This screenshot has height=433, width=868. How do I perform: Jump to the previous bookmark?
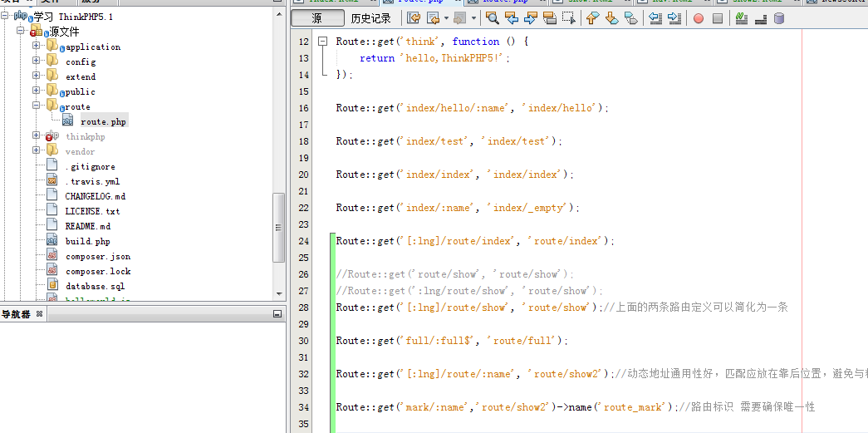[592, 18]
